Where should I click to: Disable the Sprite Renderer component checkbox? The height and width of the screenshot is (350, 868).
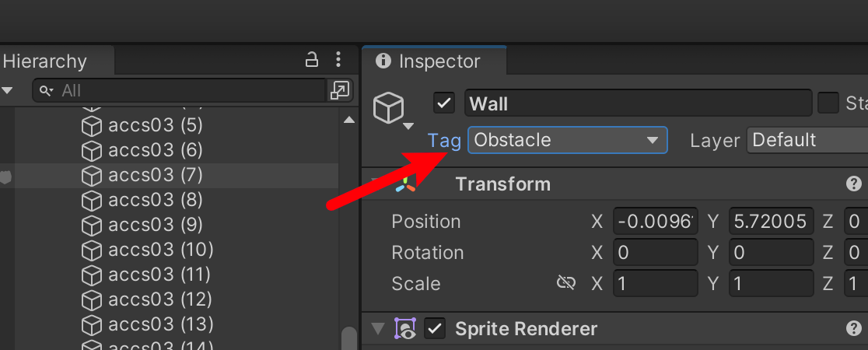coord(435,328)
